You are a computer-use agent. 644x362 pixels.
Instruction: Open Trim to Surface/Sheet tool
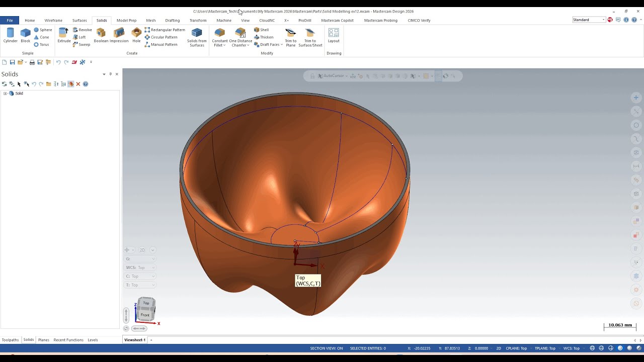[310, 37]
